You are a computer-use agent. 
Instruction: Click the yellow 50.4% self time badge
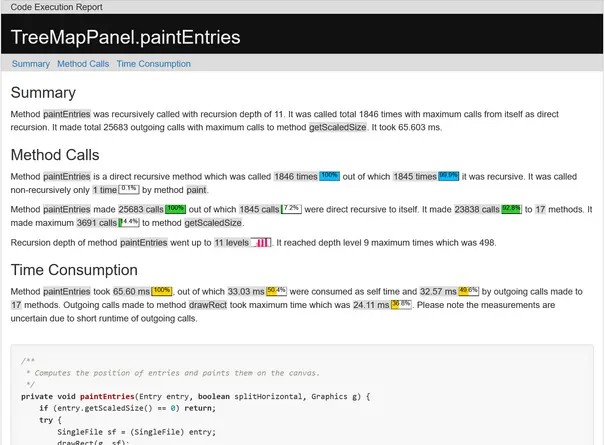point(276,290)
